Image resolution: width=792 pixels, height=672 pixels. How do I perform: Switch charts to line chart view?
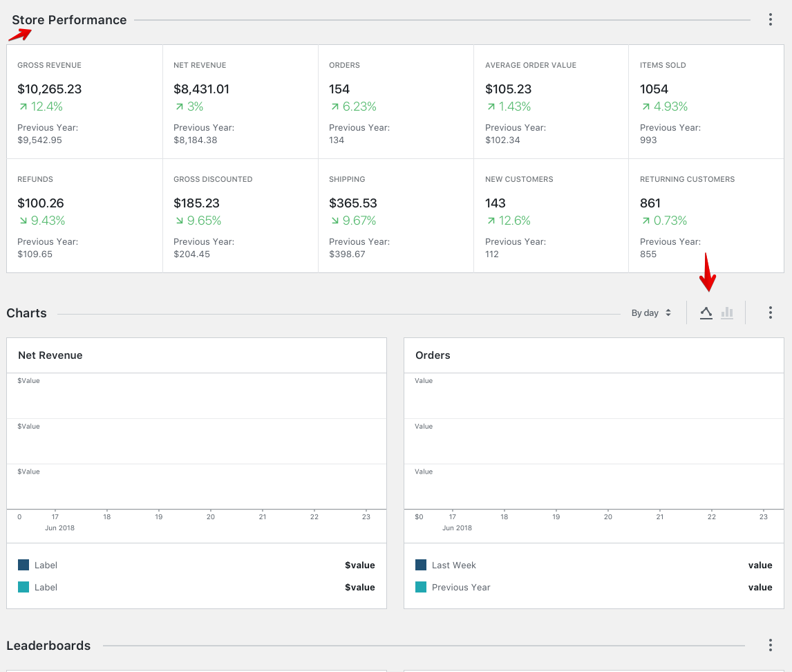point(706,312)
